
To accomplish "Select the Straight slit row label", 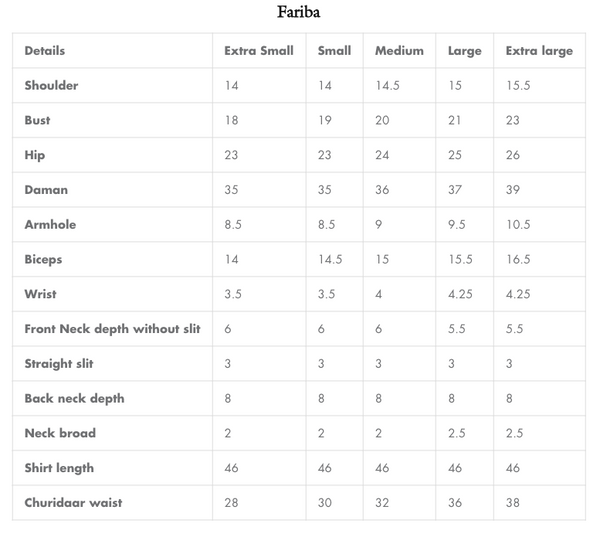I will click(x=59, y=364).
